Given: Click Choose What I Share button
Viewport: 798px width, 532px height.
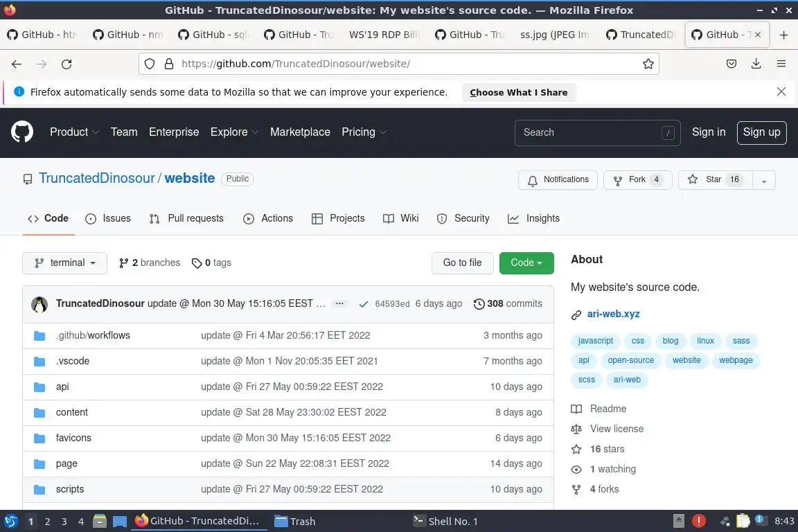Looking at the screenshot, I should pyautogui.click(x=519, y=92).
